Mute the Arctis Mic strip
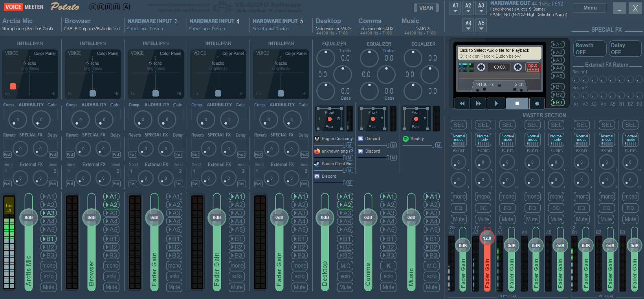The width and height of the screenshot is (644, 299). click(x=49, y=287)
